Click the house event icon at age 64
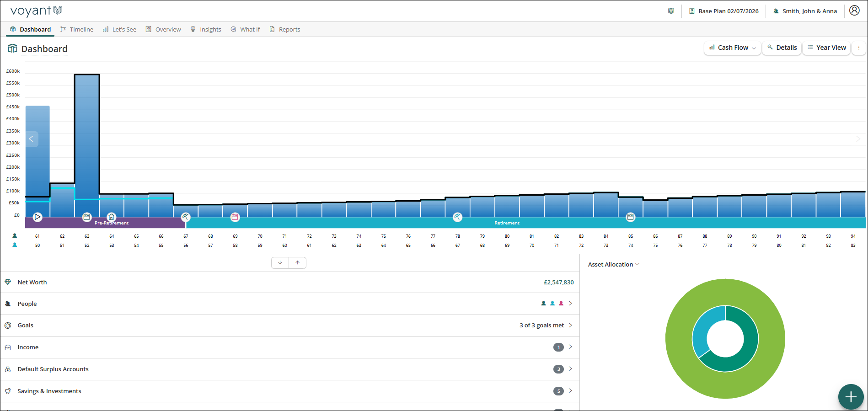868x411 pixels. pos(111,217)
